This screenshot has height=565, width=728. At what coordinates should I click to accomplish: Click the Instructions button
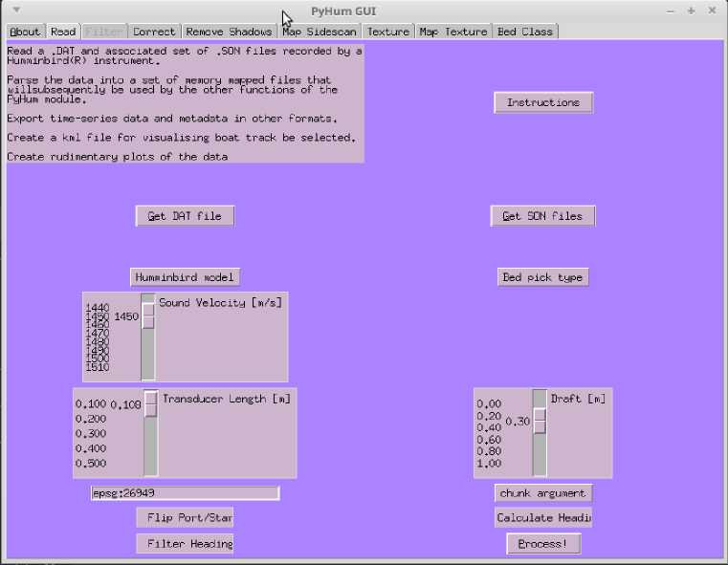(543, 102)
